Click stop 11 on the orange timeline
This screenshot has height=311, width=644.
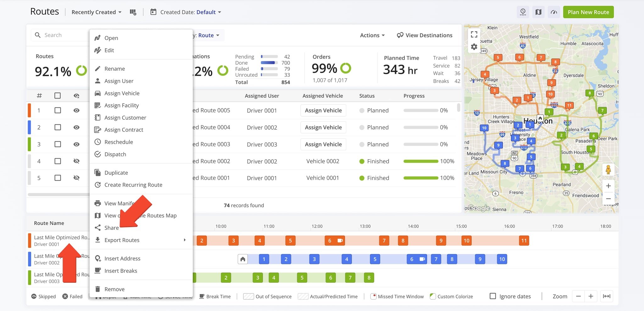524,241
